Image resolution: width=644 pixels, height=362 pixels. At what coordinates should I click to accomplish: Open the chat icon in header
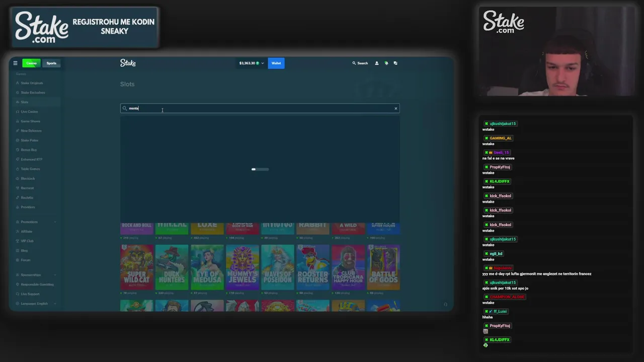[395, 63]
